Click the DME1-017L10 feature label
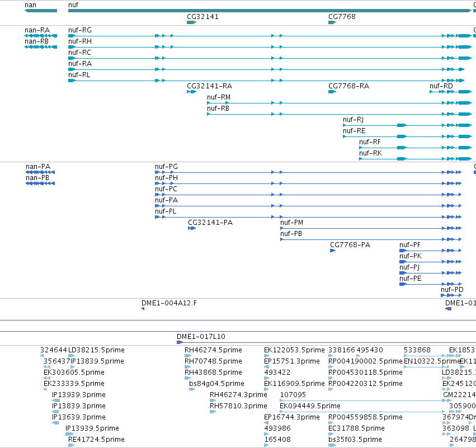Viewport: 476px width, 448px height. 201,337
